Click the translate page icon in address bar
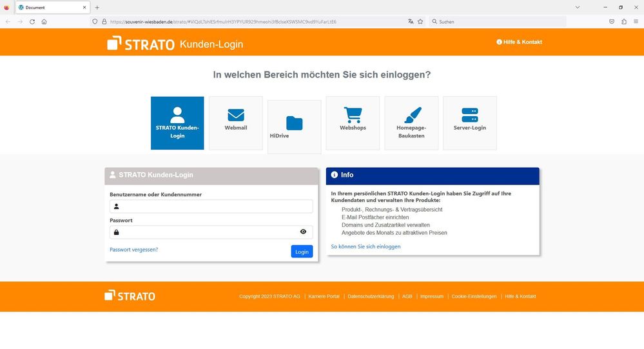 click(x=411, y=21)
